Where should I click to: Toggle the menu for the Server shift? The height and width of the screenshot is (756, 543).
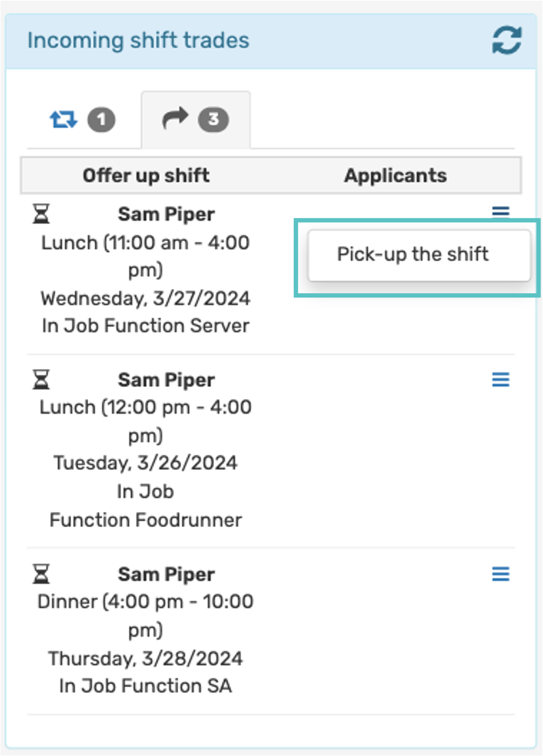[501, 212]
